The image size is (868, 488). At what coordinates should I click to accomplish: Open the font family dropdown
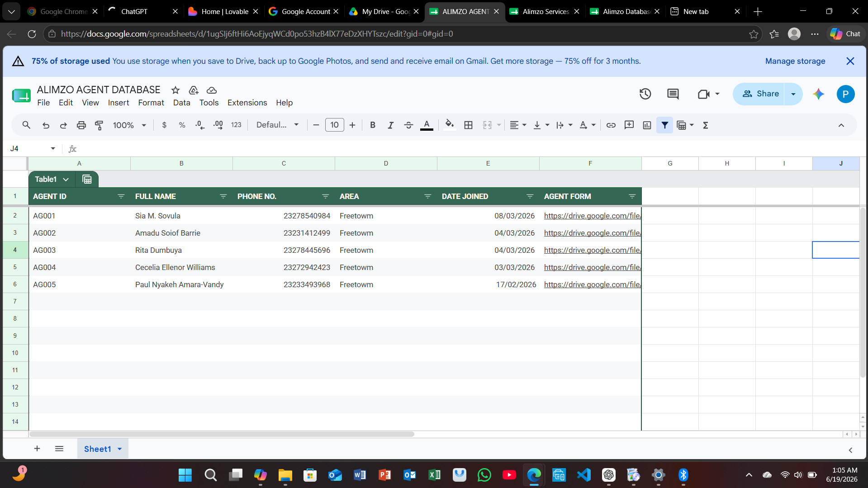pos(277,125)
